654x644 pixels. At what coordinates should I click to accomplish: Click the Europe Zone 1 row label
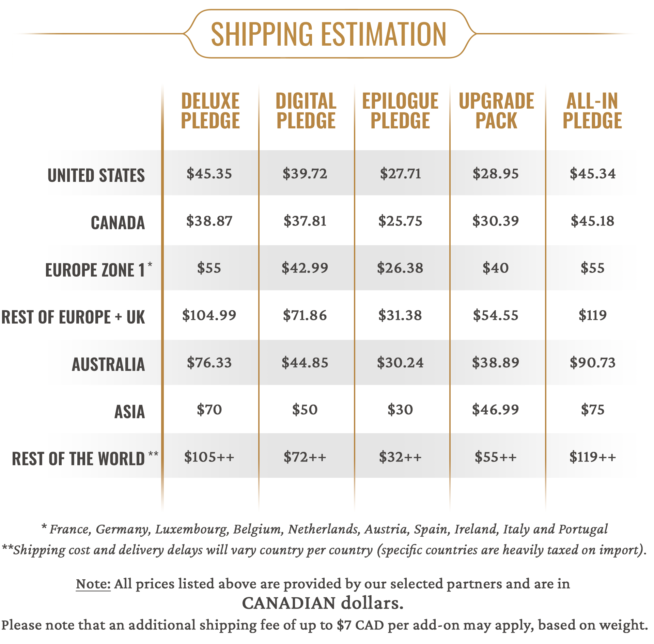[98, 269]
